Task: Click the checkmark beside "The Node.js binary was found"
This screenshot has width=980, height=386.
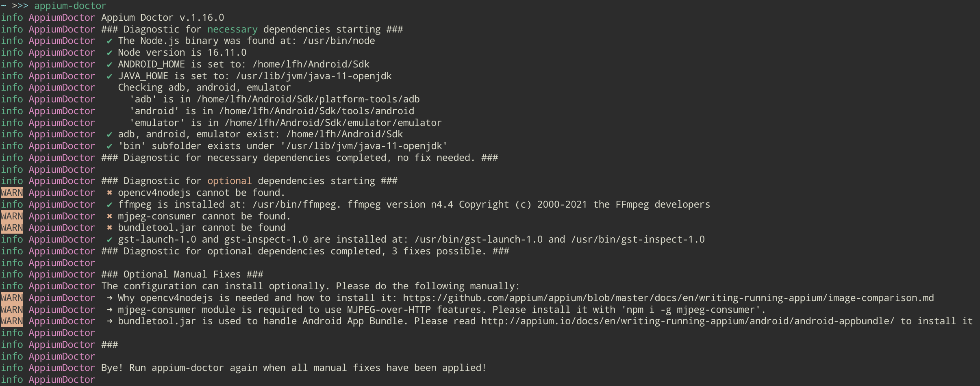Action: click(109, 41)
